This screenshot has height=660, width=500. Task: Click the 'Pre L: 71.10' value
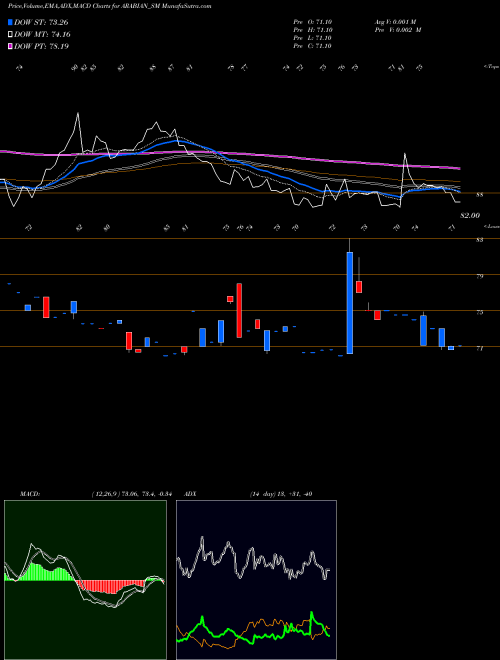click(313, 38)
